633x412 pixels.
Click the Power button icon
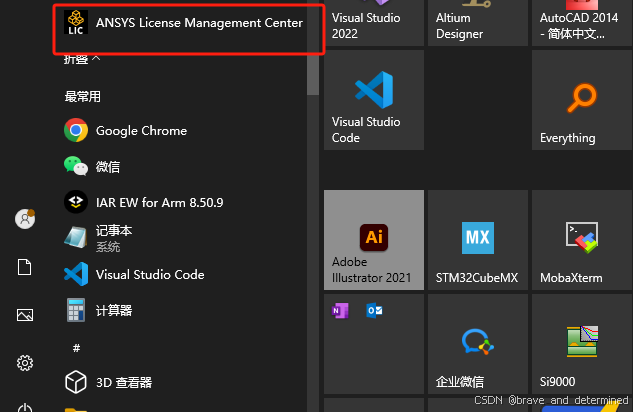pos(25,408)
